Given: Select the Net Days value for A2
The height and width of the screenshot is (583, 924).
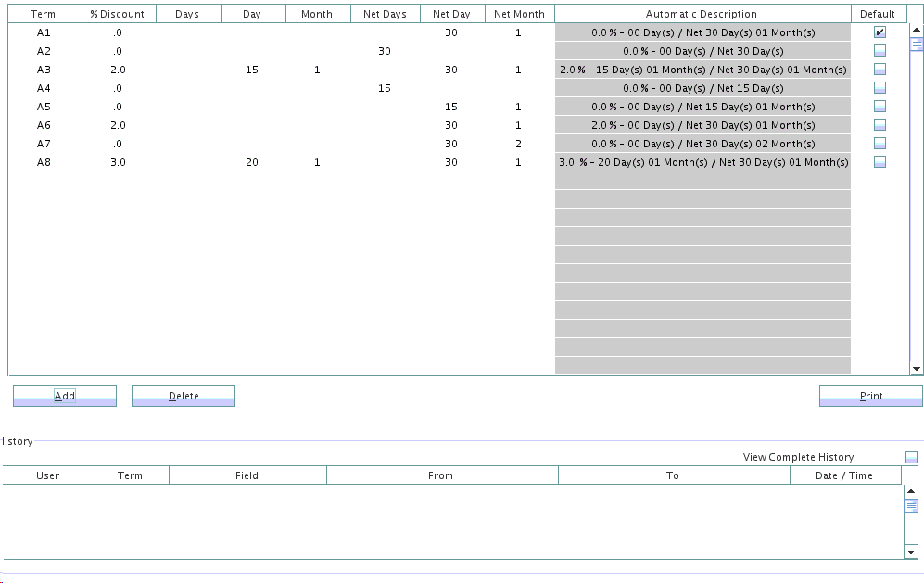Looking at the screenshot, I should pos(385,51).
